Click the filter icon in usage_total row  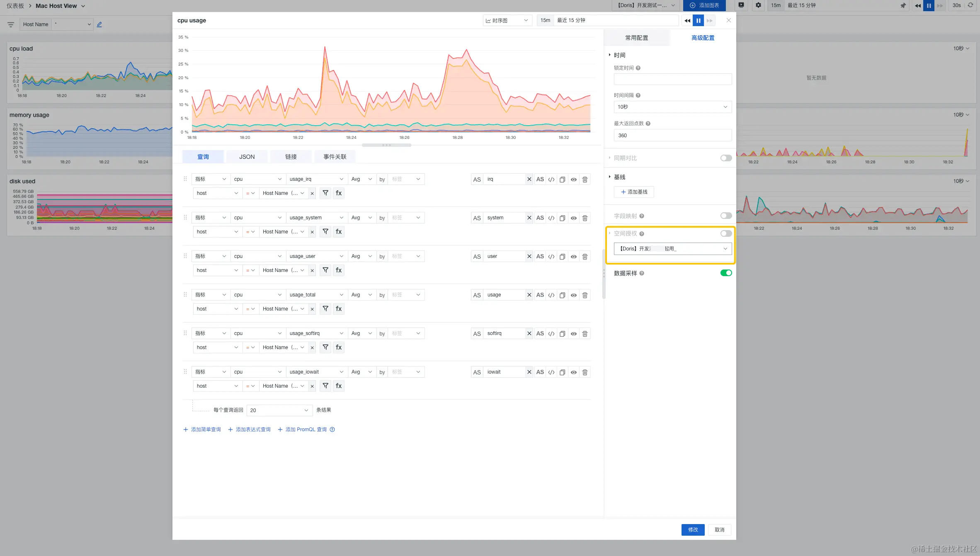(325, 309)
